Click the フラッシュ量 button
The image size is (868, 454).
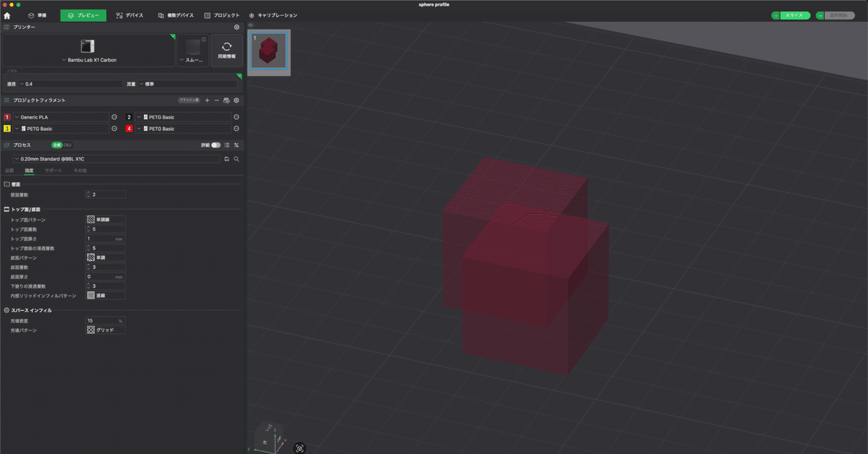coord(189,100)
